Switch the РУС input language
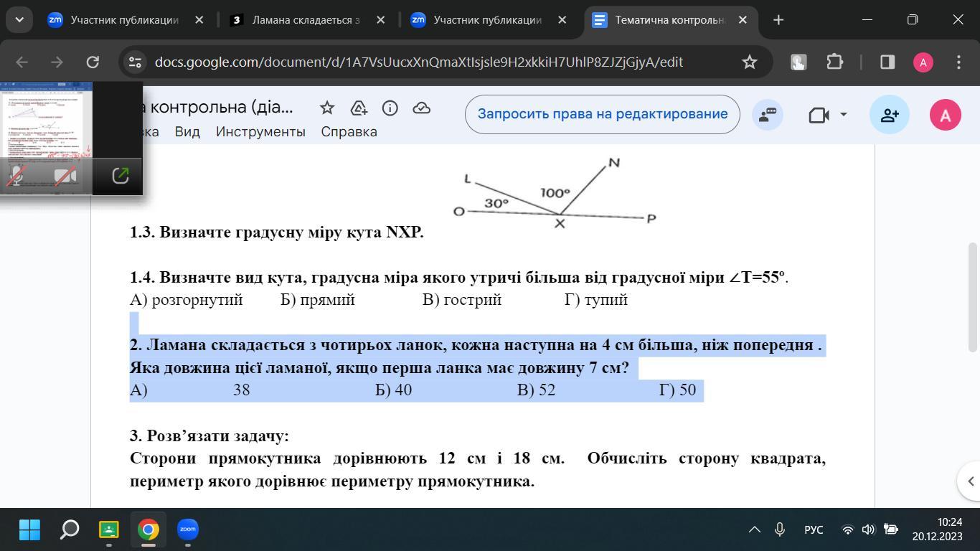The image size is (980, 551). pyautogui.click(x=814, y=530)
